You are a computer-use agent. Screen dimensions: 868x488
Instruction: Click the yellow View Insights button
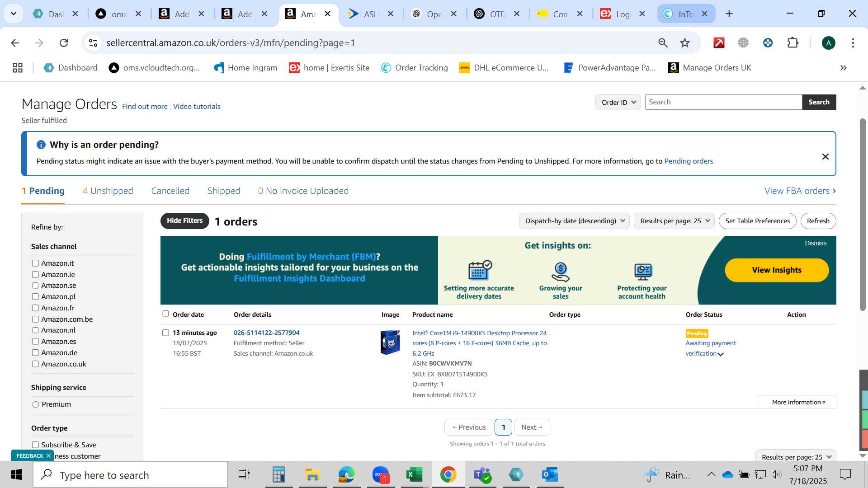pyautogui.click(x=777, y=270)
